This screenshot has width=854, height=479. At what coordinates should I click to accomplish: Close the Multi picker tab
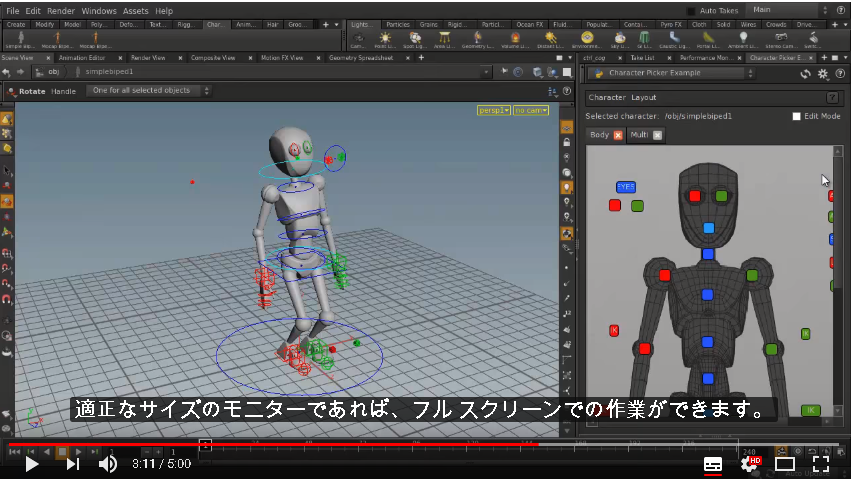(657, 135)
